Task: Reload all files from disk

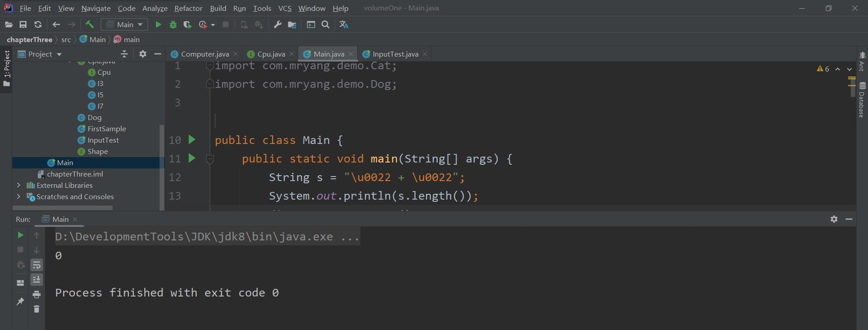Action: tap(38, 24)
